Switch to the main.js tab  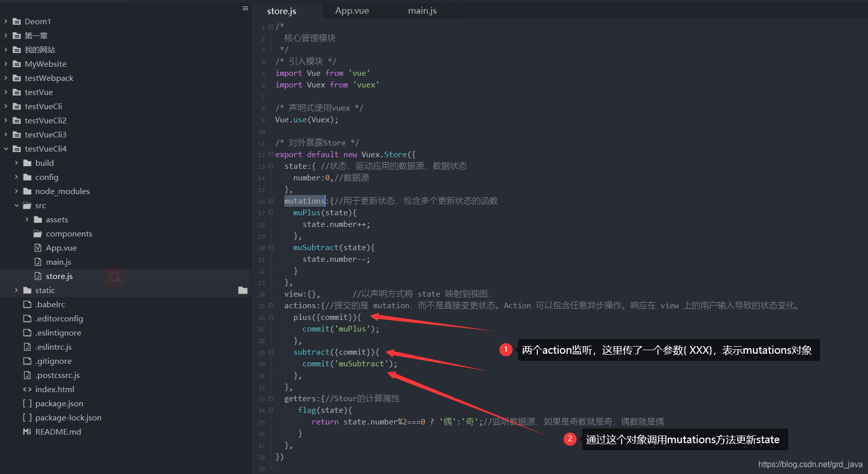[422, 11]
